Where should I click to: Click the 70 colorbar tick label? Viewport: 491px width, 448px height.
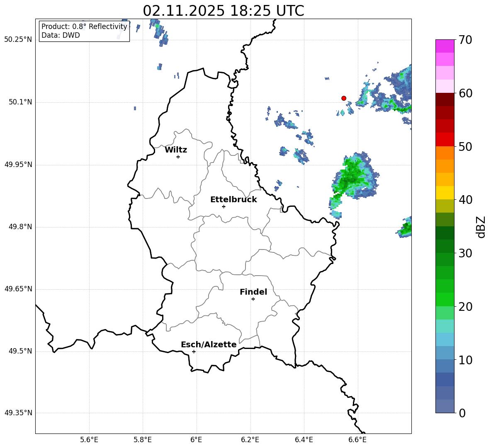[465, 40]
